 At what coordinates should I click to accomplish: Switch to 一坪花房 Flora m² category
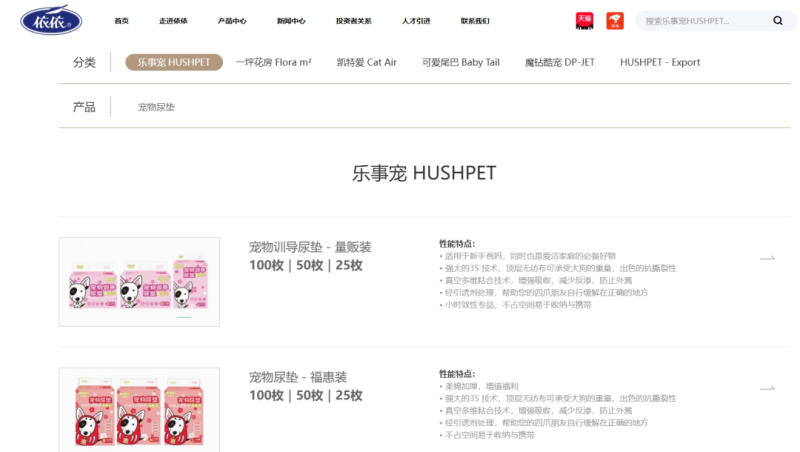[273, 62]
